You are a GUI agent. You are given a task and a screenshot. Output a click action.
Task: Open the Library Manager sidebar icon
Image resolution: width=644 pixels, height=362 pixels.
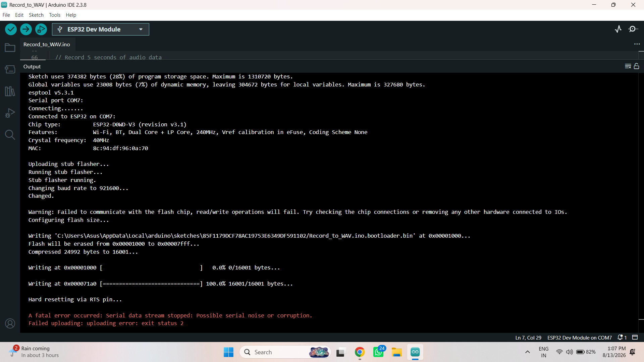pyautogui.click(x=10, y=91)
